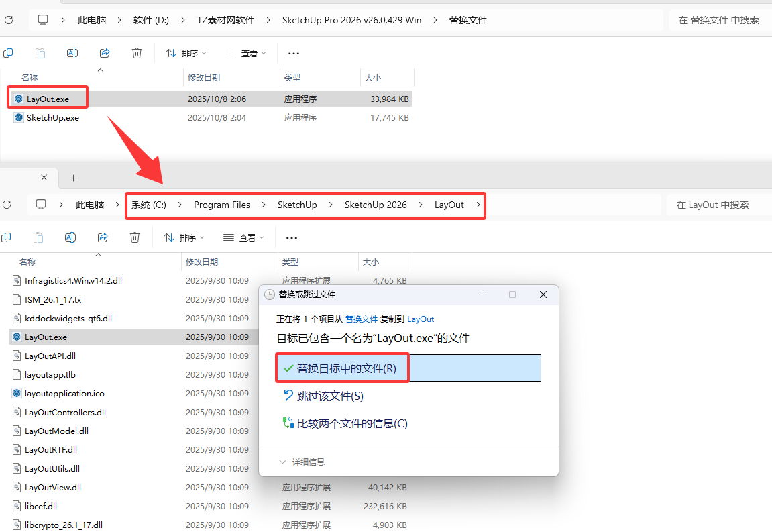
Task: Refresh the bottom Explorer window
Action: pos(7,205)
